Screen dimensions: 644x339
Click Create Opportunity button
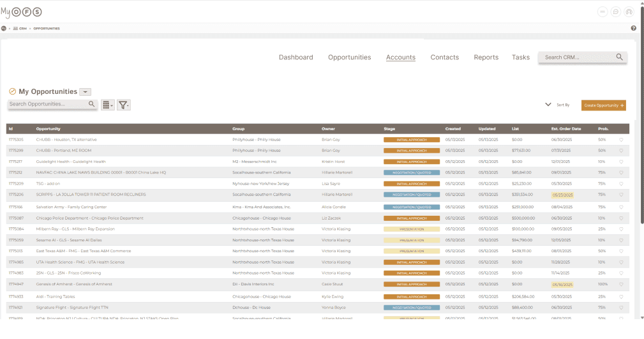click(603, 105)
